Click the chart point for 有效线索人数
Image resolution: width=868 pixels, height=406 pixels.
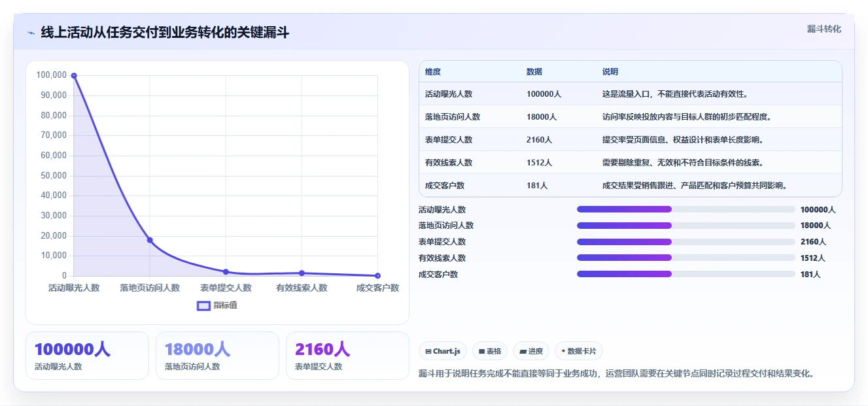point(302,273)
